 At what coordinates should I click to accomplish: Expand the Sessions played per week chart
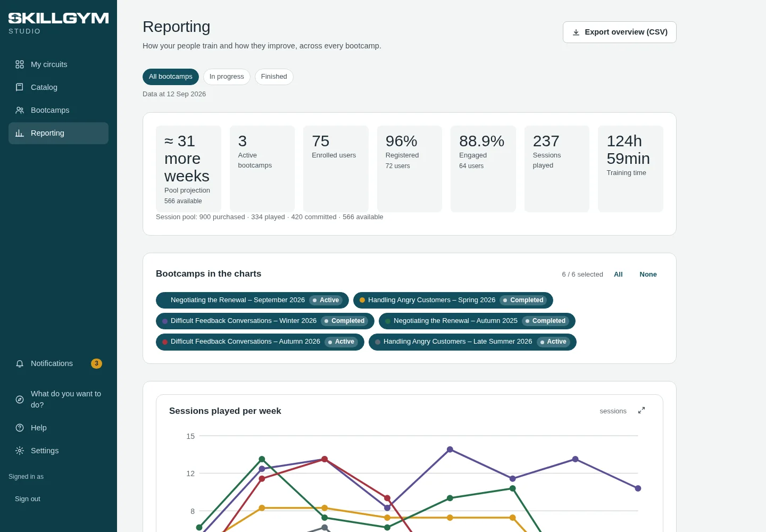(x=642, y=410)
